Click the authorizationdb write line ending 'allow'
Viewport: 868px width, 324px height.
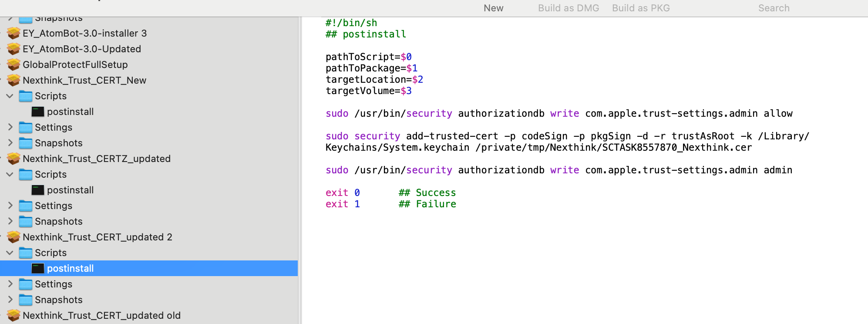tap(559, 113)
